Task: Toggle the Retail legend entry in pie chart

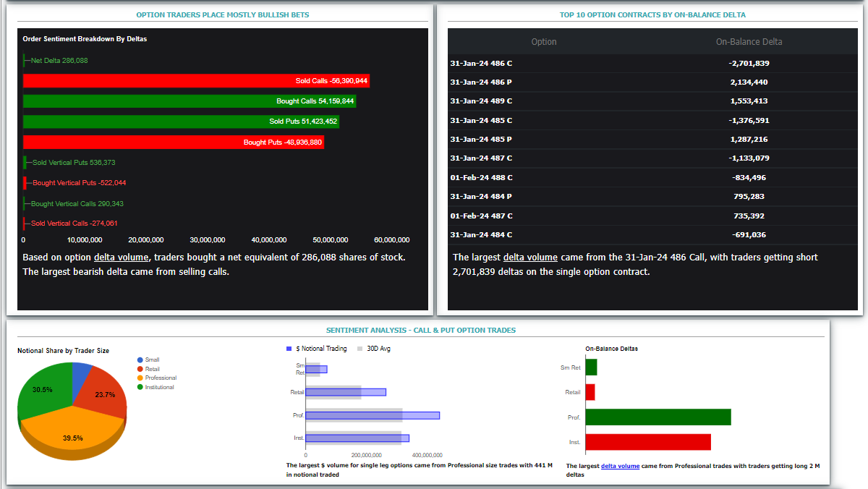Action: 148,369
